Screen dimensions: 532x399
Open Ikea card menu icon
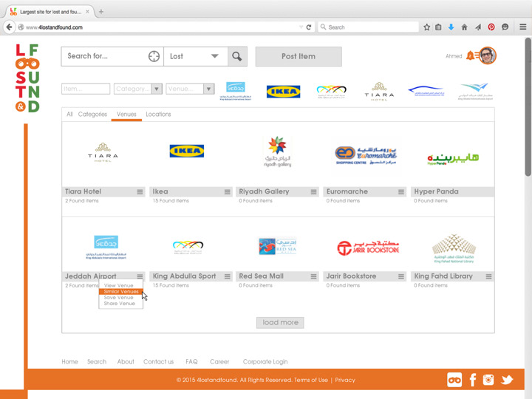point(228,191)
